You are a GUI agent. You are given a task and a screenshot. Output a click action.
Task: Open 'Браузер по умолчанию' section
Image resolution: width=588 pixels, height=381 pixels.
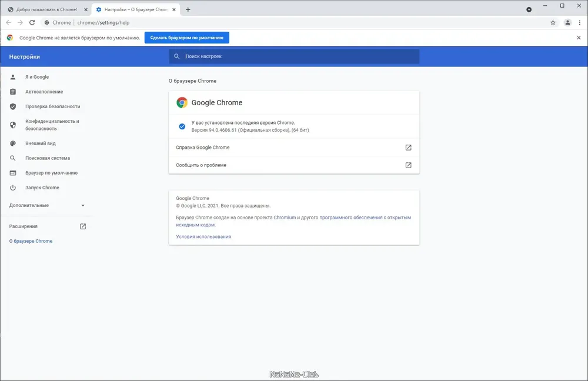[51, 173]
